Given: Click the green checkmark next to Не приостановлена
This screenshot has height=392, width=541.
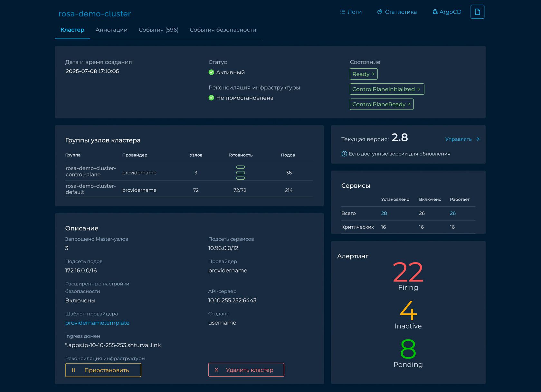Looking at the screenshot, I should 211,98.
